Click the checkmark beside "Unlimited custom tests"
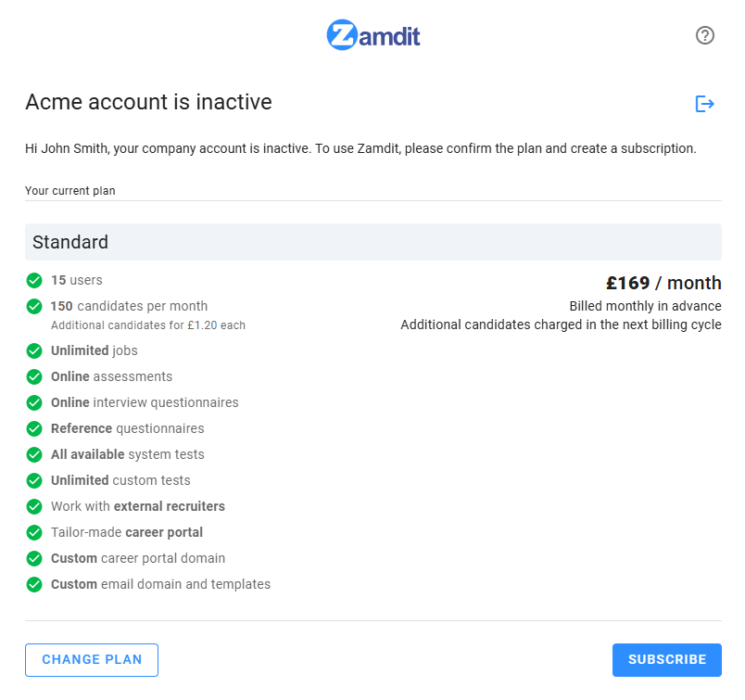 click(x=34, y=480)
